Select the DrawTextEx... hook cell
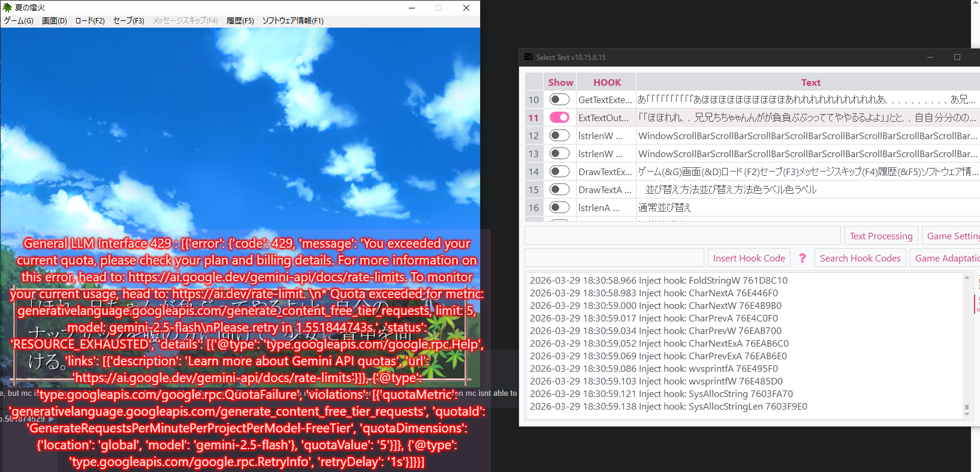Screen dimensions: 980x472 (605, 172)
